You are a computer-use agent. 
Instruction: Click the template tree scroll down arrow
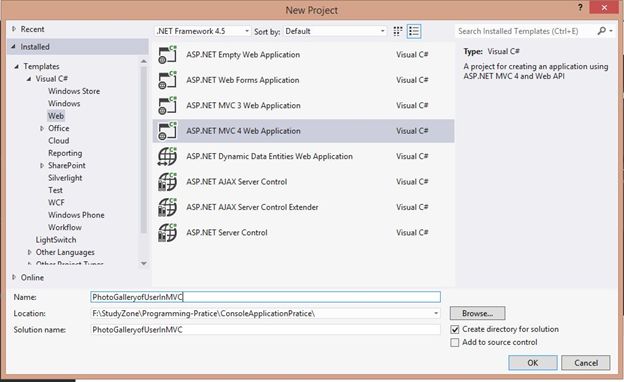[144, 263]
